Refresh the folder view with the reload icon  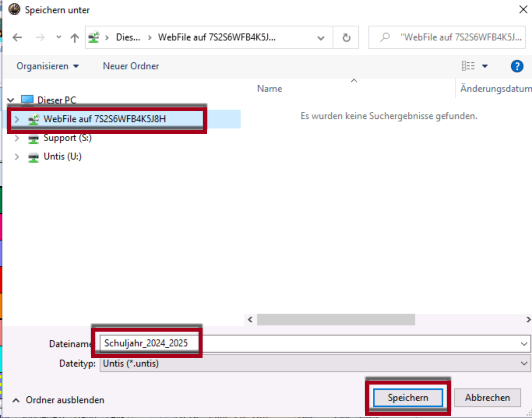pos(346,37)
